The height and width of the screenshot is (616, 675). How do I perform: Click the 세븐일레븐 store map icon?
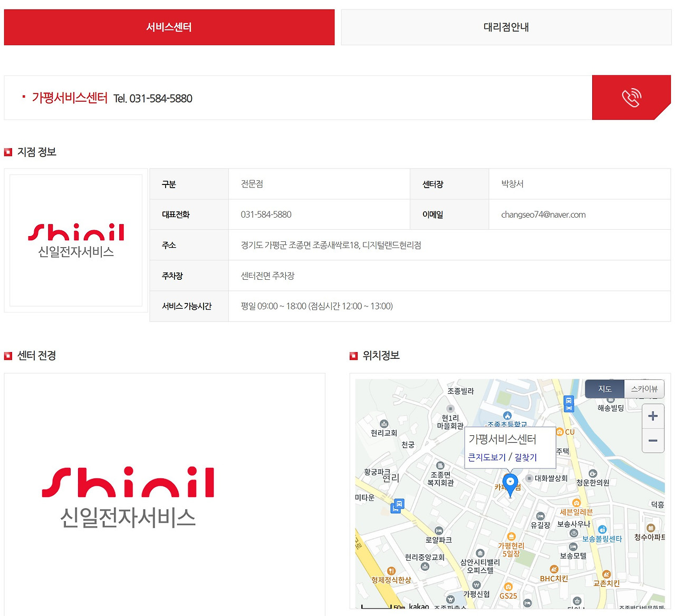pos(576,503)
